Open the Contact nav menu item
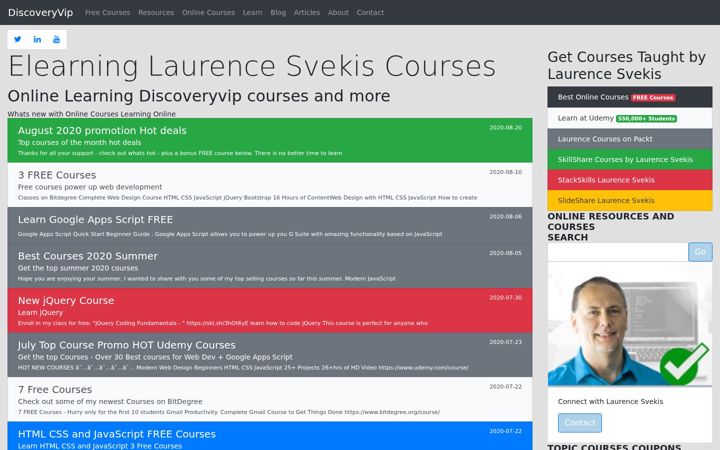Image resolution: width=720 pixels, height=450 pixels. point(370,12)
